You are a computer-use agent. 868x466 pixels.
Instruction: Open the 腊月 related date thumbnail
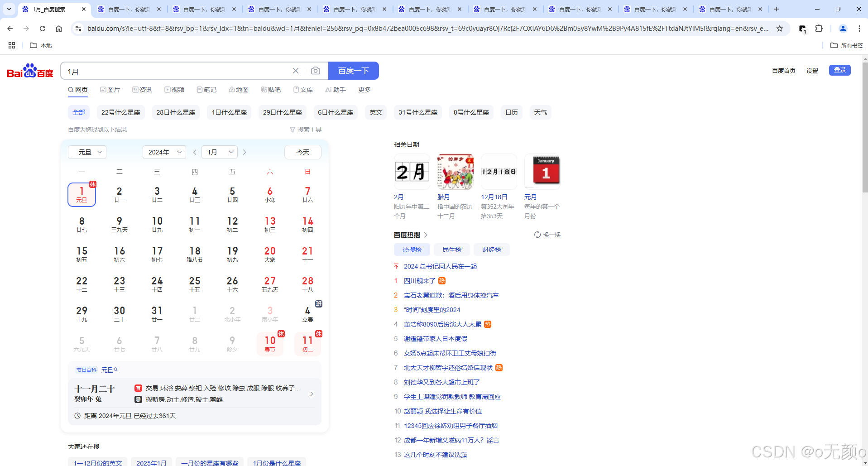[x=456, y=171]
